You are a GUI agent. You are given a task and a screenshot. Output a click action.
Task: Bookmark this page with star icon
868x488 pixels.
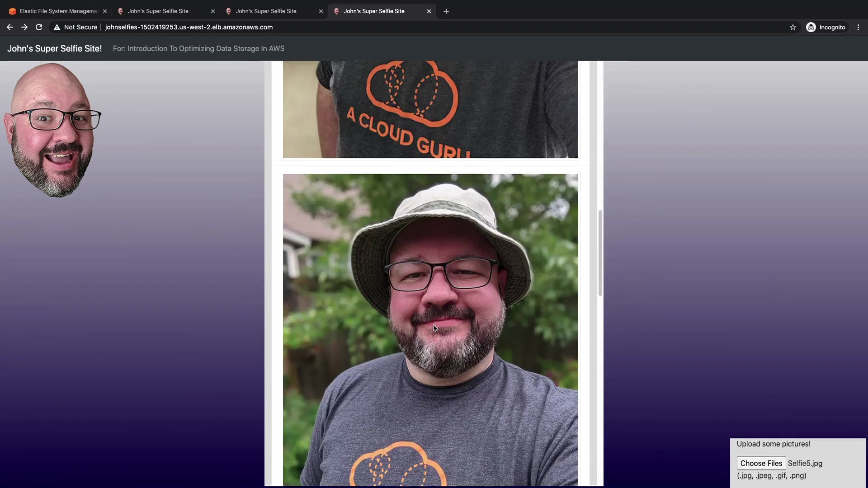tap(793, 27)
